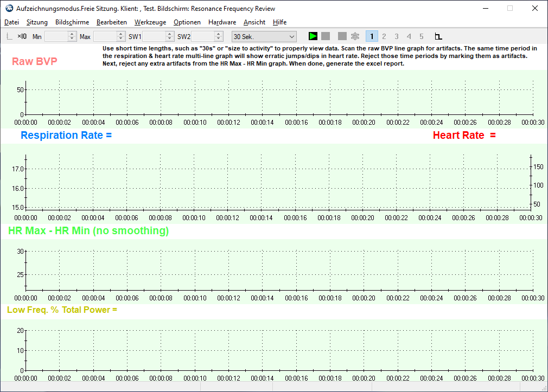
Task: Increase SW1 value with up arrow
Action: 169,34
